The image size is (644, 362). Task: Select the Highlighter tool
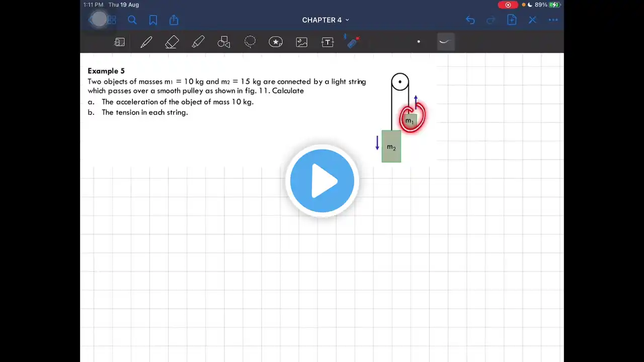click(198, 42)
